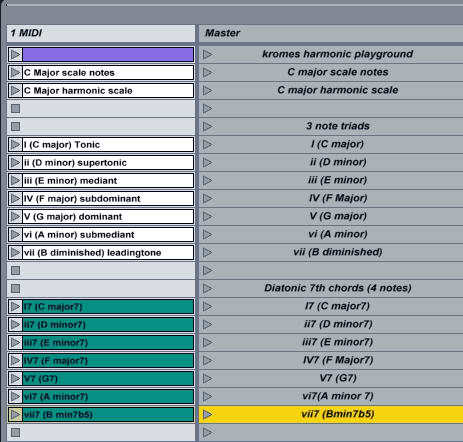The height and width of the screenshot is (442, 463).
Task: Launch the purple unnamed clip
Action: click(15, 54)
